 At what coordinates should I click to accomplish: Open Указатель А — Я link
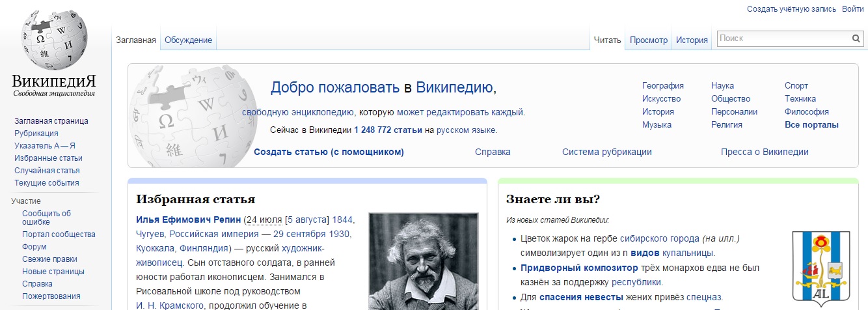45,146
